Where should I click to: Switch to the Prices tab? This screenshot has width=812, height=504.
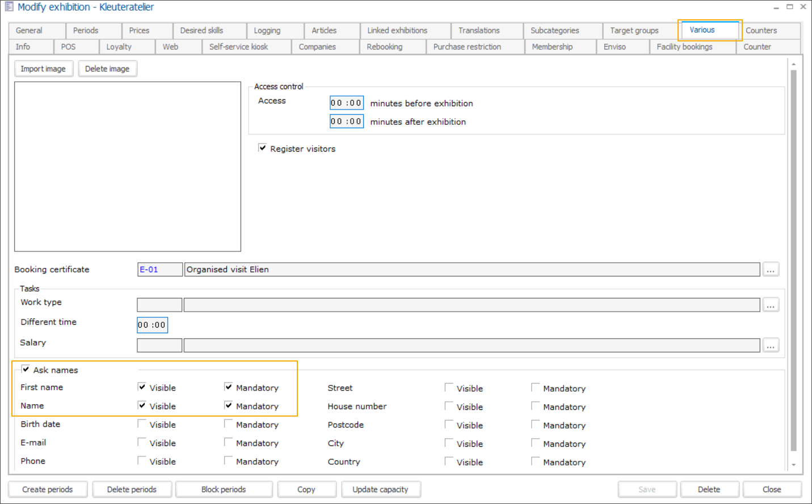coord(139,31)
